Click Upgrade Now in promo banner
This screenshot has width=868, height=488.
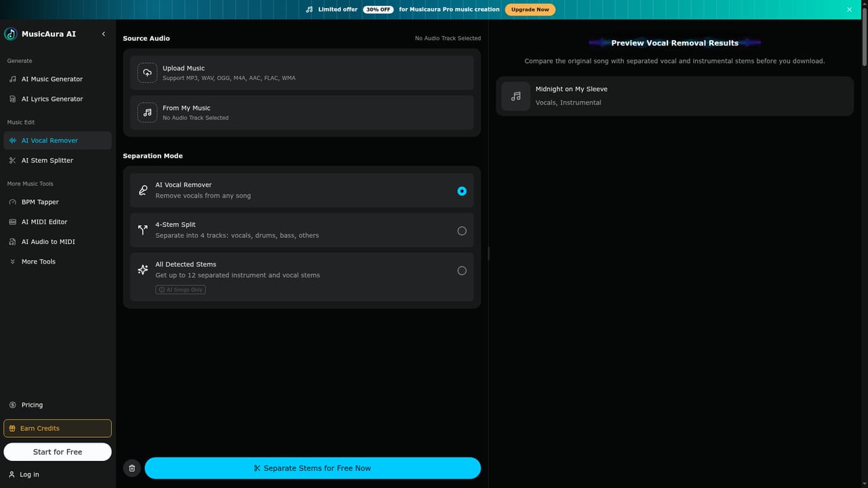530,9
